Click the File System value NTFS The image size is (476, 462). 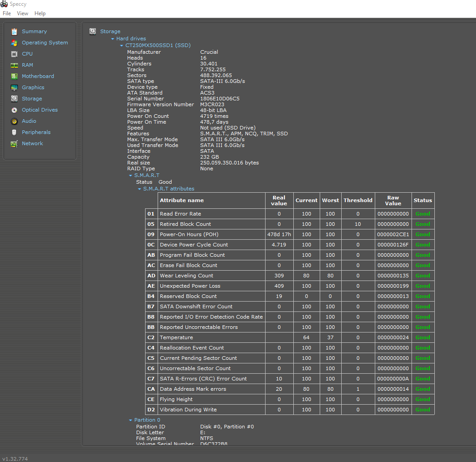pos(206,438)
